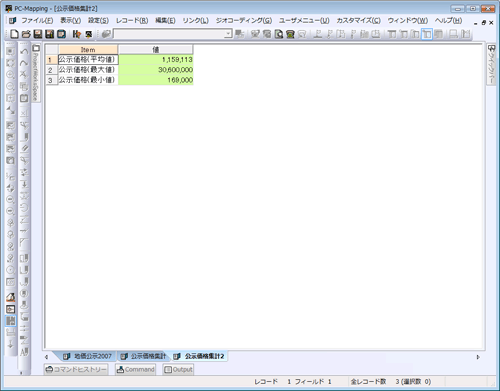Viewport: 500px width, 391px height.
Task: Select the green 30,600,000 value cell
Action: (156, 70)
